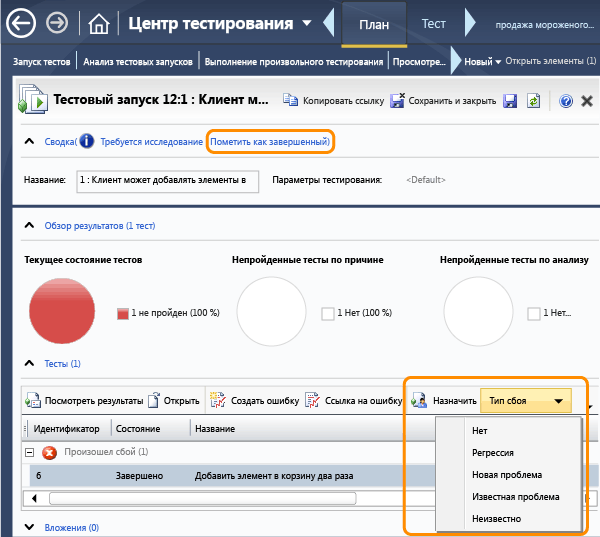This screenshot has height=537, width=600.
Task: Click the blue info icon in Сводка
Action: pos(87,141)
